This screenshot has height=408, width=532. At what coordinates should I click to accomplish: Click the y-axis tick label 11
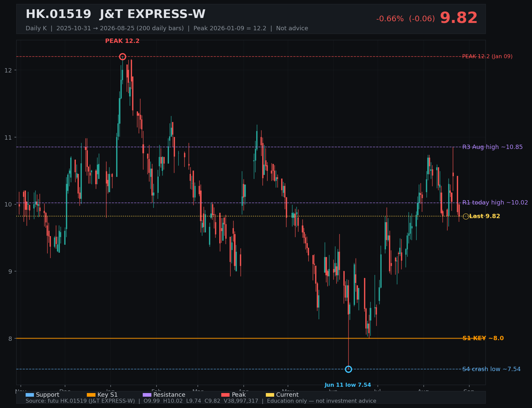(8, 137)
